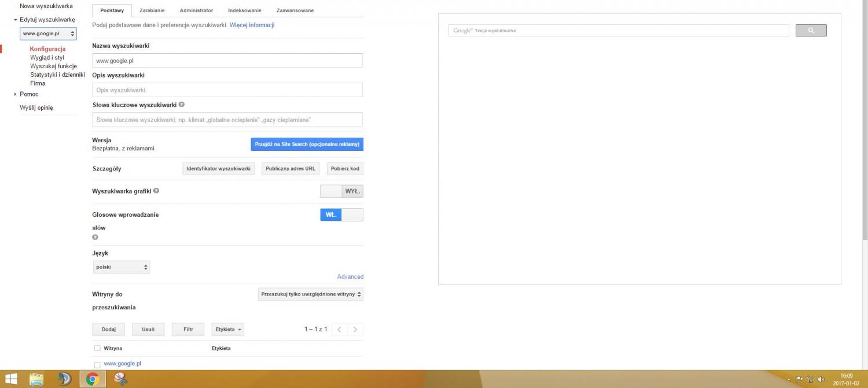
Task: Toggle the Wyszukiwarka grafiki switch
Action: click(x=341, y=191)
